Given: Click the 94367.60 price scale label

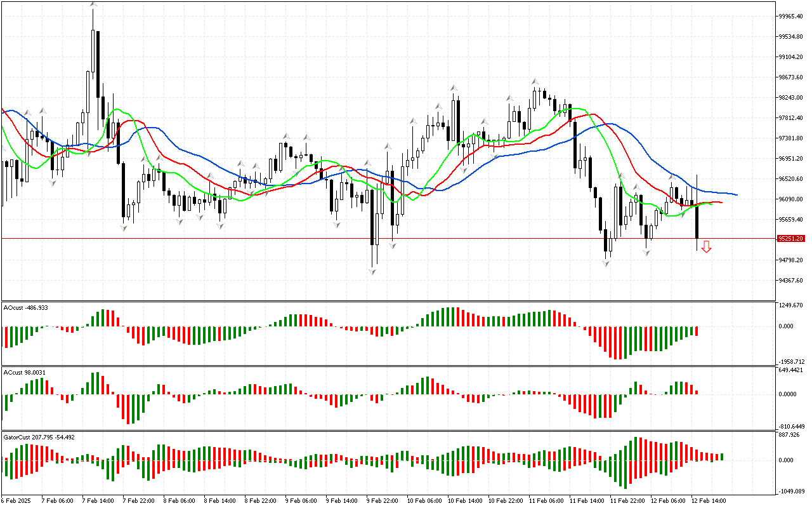Looking at the screenshot, I should [x=790, y=281].
